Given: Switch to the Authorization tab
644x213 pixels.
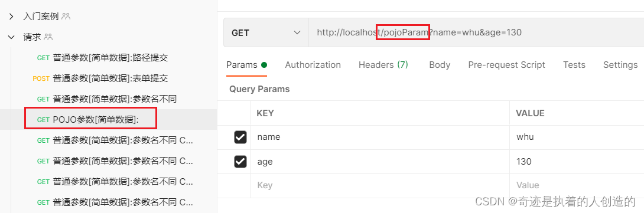Looking at the screenshot, I should tap(313, 65).
